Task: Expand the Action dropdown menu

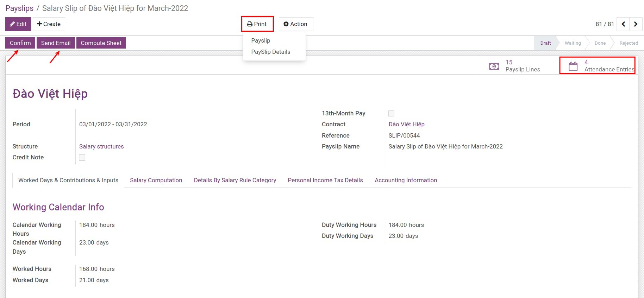Action: pyautogui.click(x=295, y=24)
